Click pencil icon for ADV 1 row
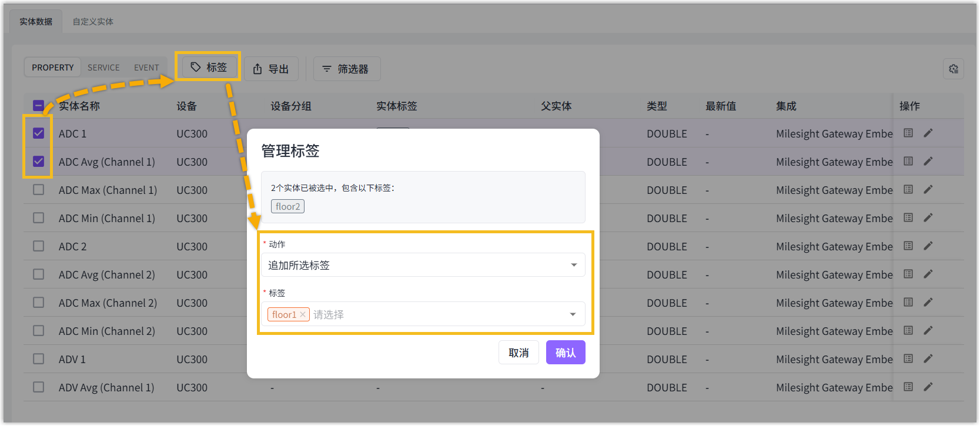 (x=928, y=358)
